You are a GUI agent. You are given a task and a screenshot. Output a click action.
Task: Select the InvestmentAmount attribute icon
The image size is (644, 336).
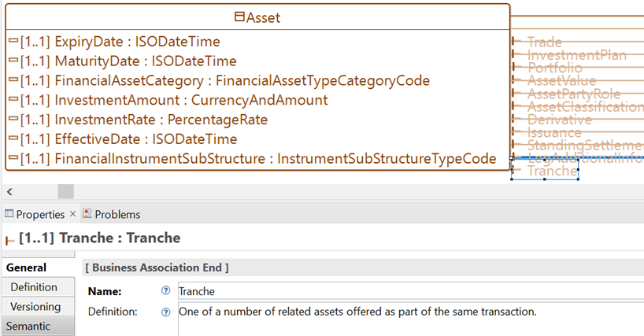tap(13, 99)
